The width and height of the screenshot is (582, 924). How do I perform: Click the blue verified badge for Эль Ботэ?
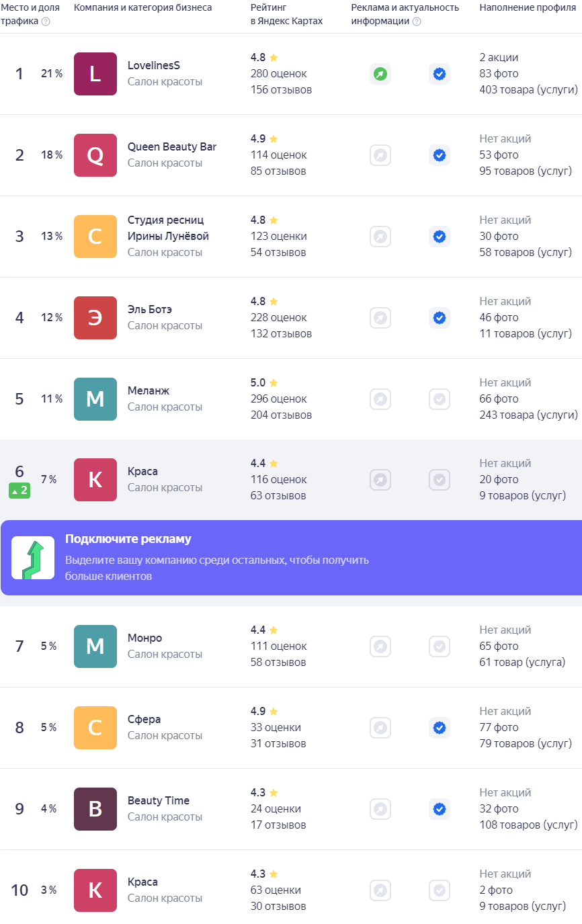(x=440, y=318)
